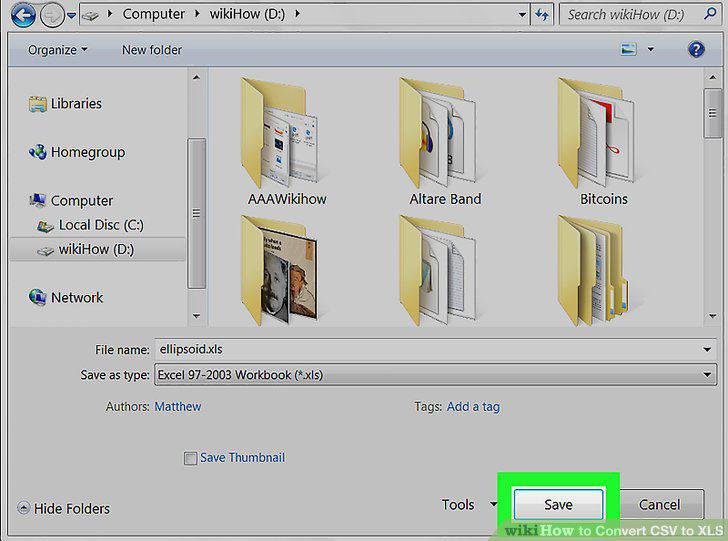Viewport: 728px width, 541px height.
Task: Select the Bitcoins folder
Action: pos(603,142)
